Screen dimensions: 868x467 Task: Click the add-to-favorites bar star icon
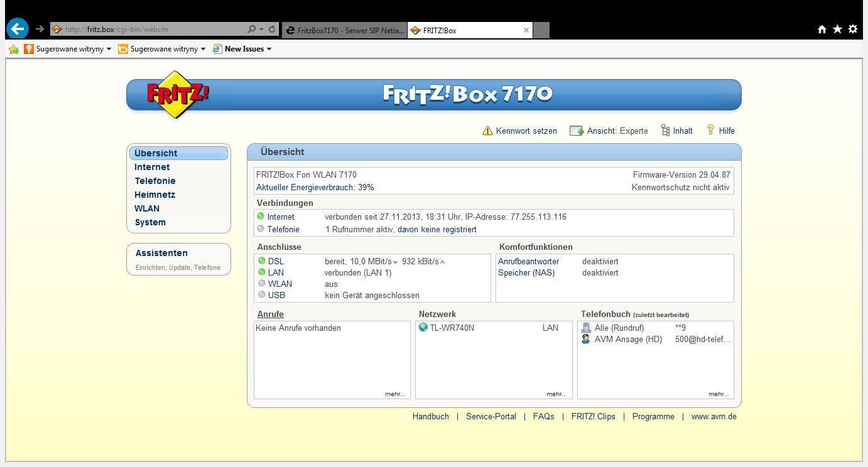14,49
